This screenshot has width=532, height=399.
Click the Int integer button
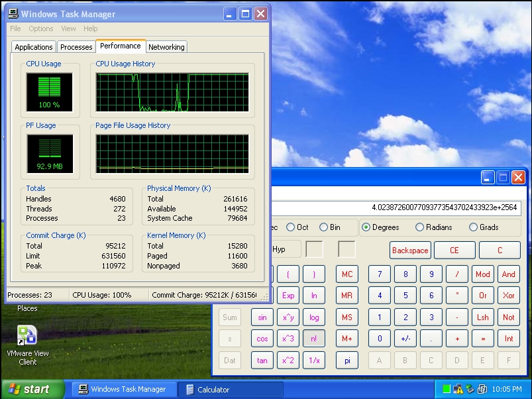pyautogui.click(x=509, y=339)
